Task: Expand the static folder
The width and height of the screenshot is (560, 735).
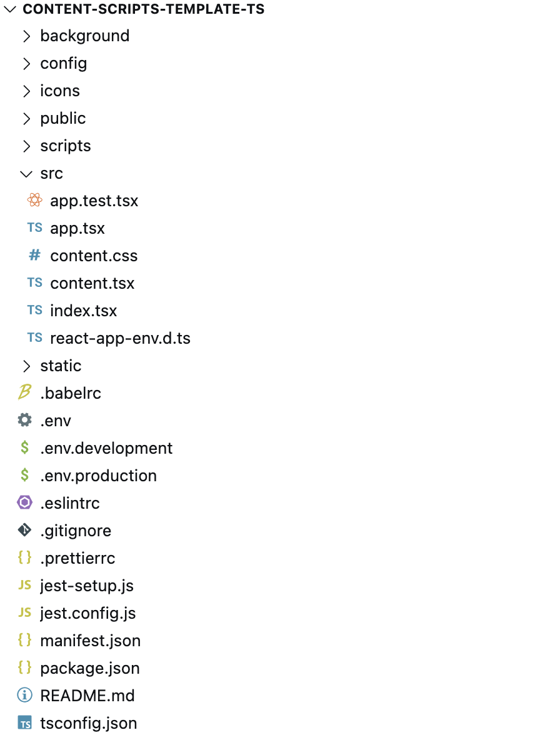Action: pos(26,366)
